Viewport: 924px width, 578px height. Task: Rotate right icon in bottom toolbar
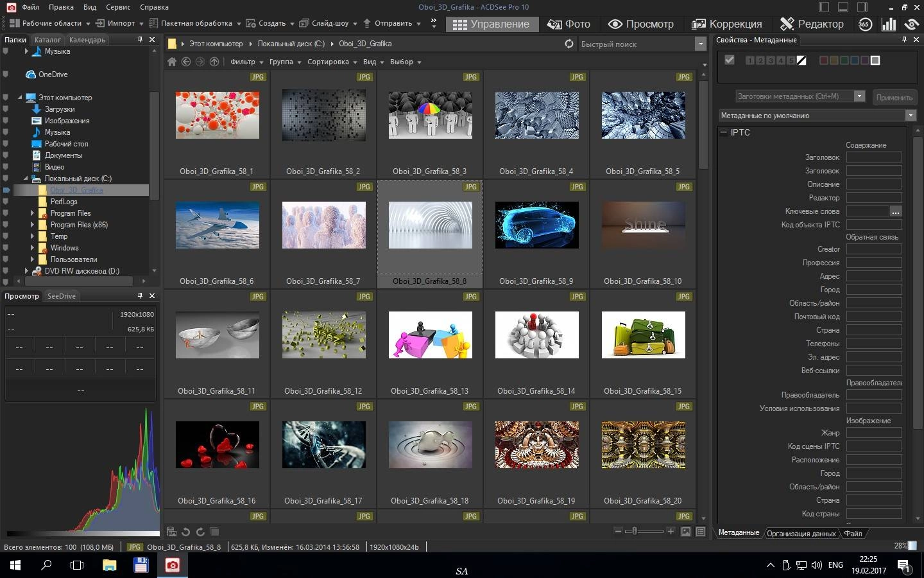coord(200,532)
